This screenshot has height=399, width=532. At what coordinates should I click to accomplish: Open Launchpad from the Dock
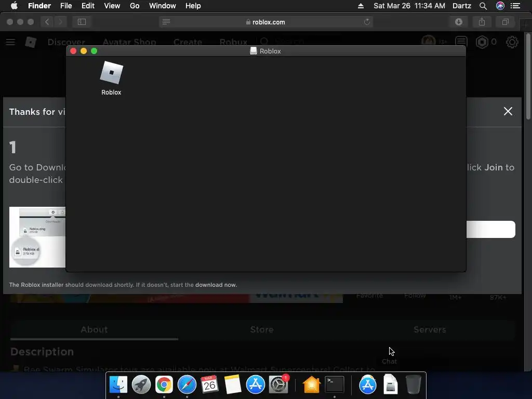pyautogui.click(x=141, y=384)
